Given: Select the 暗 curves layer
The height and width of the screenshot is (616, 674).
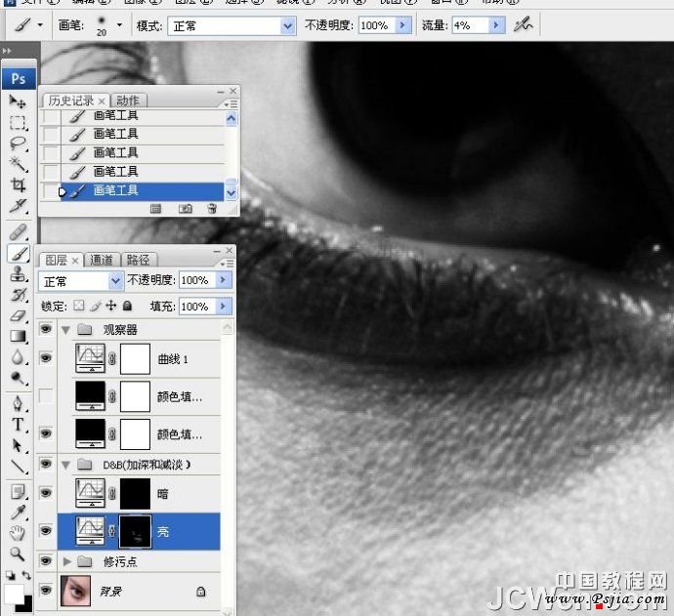Looking at the screenshot, I should 163,494.
